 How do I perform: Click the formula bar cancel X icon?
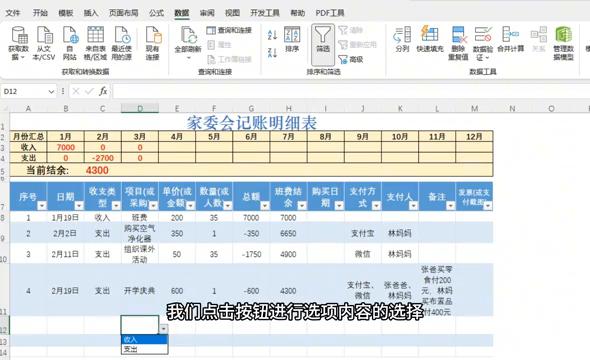pos(76,91)
